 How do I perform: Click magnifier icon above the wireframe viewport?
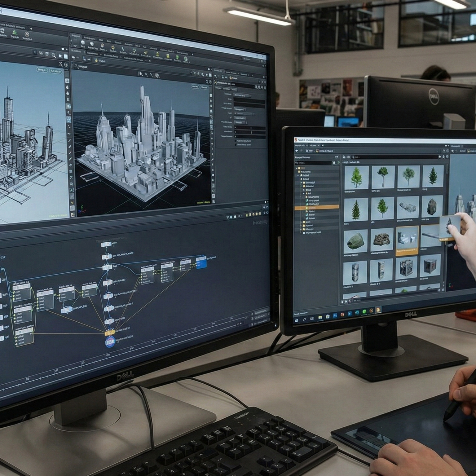[54, 55]
